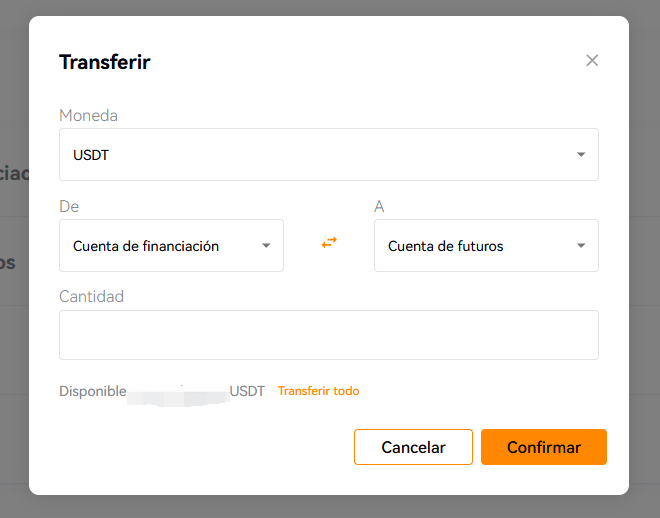Viewport: 660px width, 518px height.
Task: Swap the source and destination accounts
Action: click(x=329, y=242)
